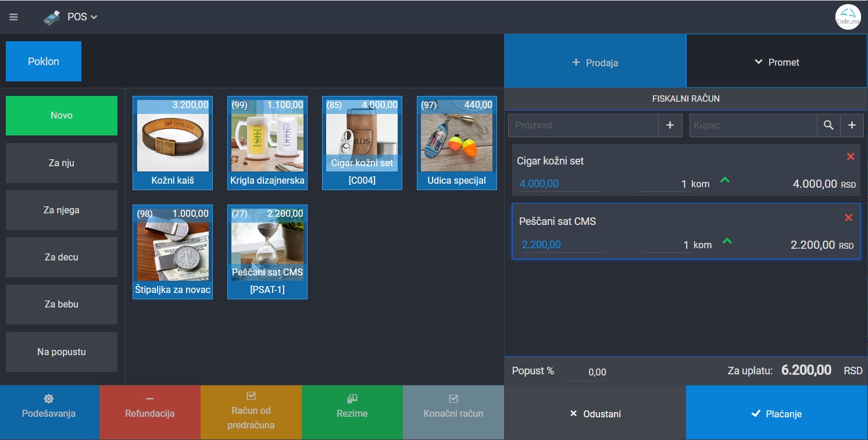This screenshot has height=440, width=868.
Task: Click Račun od predračuna button
Action: 251,413
